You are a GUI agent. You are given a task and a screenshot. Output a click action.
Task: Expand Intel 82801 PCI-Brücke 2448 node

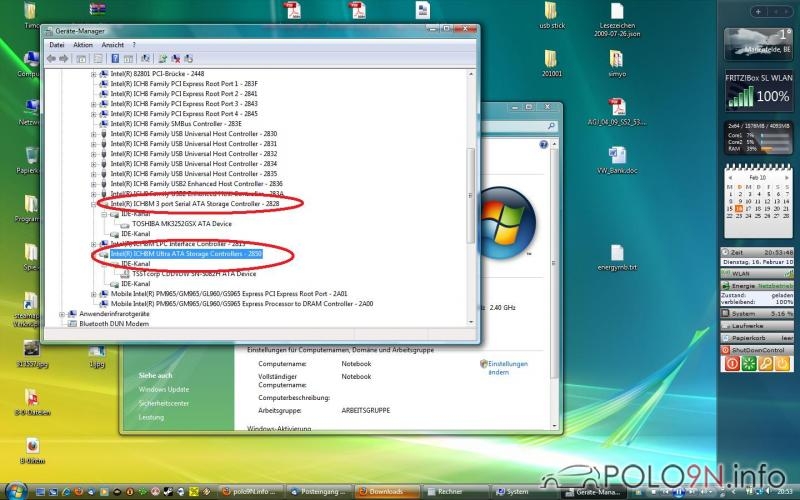pos(93,74)
